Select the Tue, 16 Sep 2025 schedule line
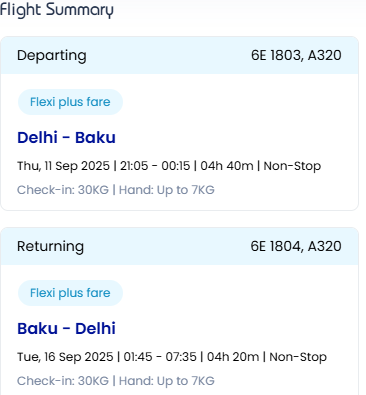The width and height of the screenshot is (366, 395). click(x=172, y=357)
